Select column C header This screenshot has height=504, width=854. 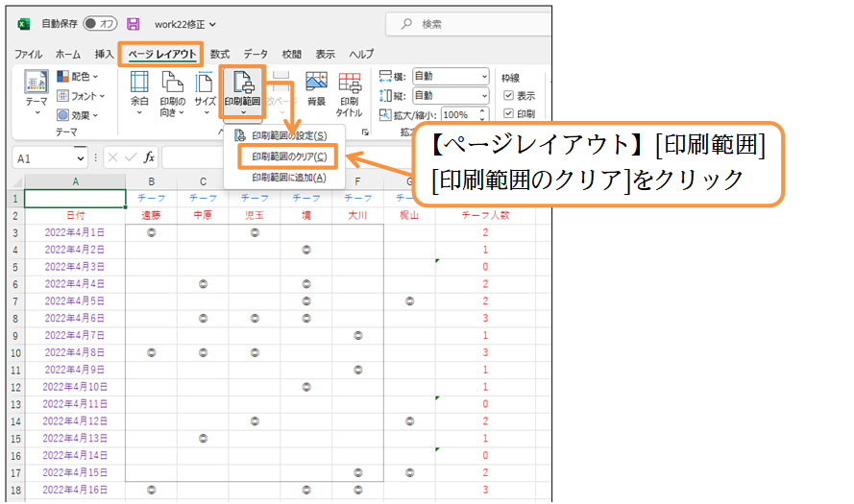(203, 181)
